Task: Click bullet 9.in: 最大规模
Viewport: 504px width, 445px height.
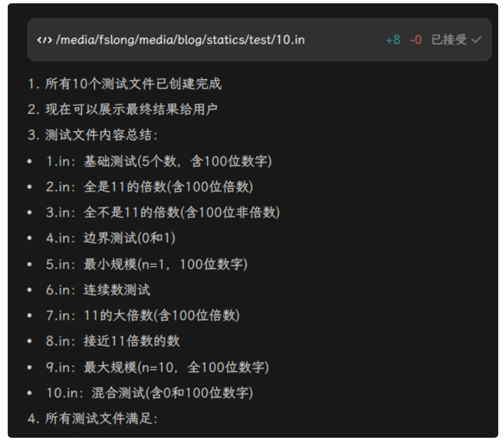Action: [x=158, y=367]
